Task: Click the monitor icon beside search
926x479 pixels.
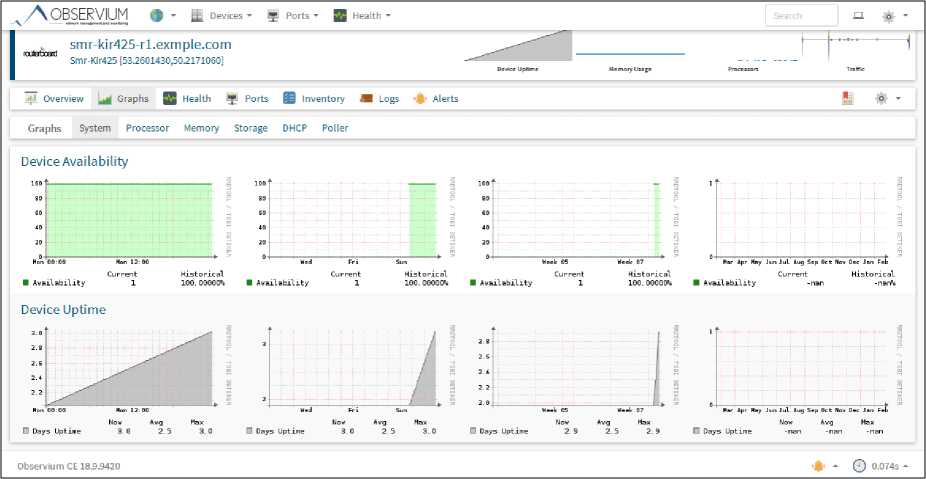Action: click(858, 16)
